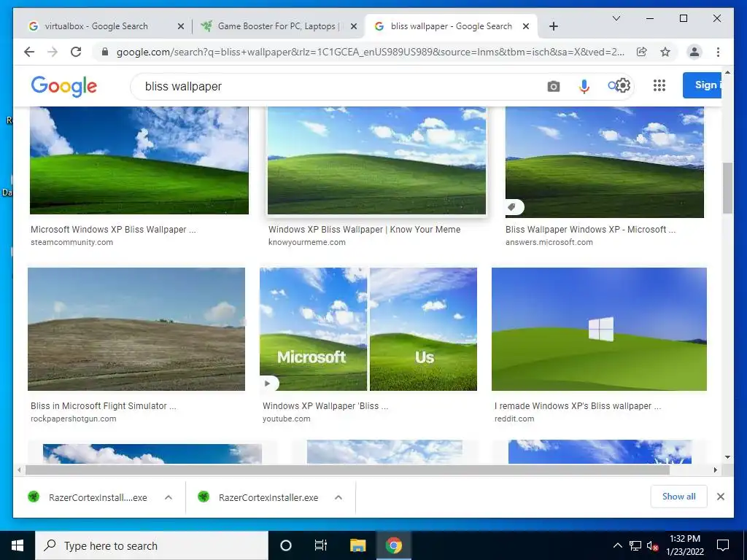Open Cortana circle icon
The image size is (747, 560).
tap(285, 545)
